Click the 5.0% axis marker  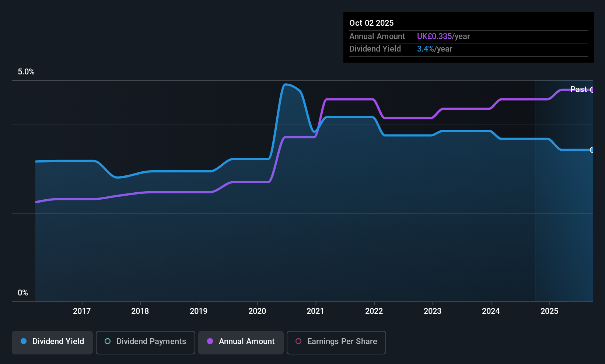26,72
